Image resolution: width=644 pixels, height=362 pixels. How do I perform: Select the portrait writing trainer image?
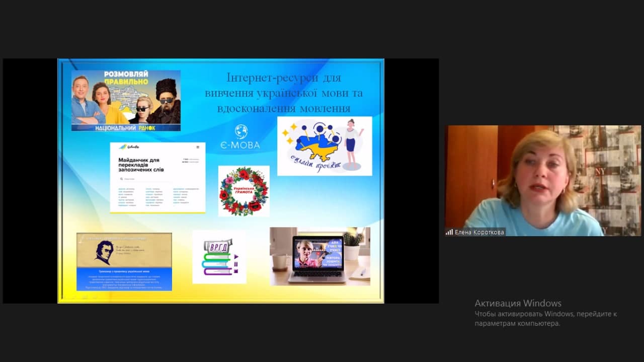pyautogui.click(x=124, y=261)
